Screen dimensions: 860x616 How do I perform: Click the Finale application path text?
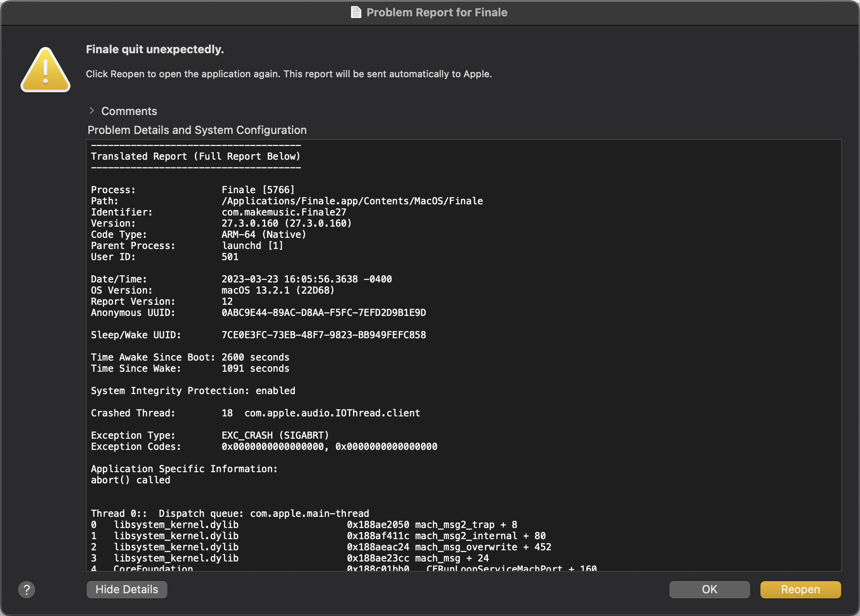(x=352, y=201)
